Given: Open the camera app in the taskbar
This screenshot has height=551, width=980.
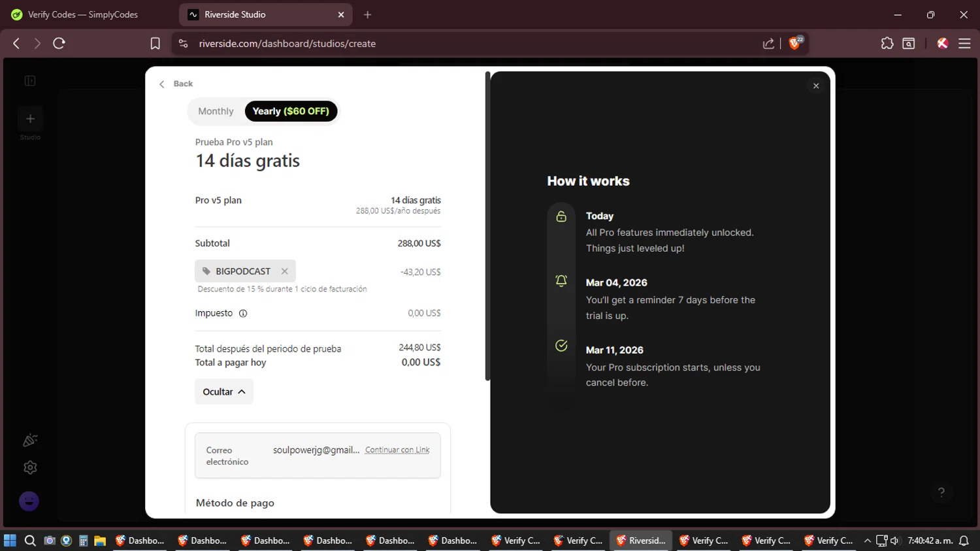Looking at the screenshot, I should [x=49, y=541].
